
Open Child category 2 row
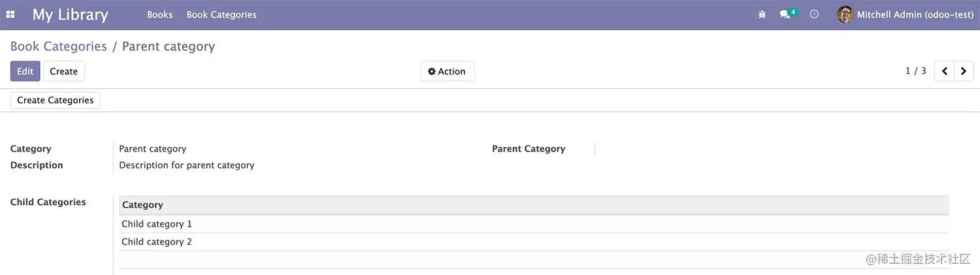(x=157, y=242)
